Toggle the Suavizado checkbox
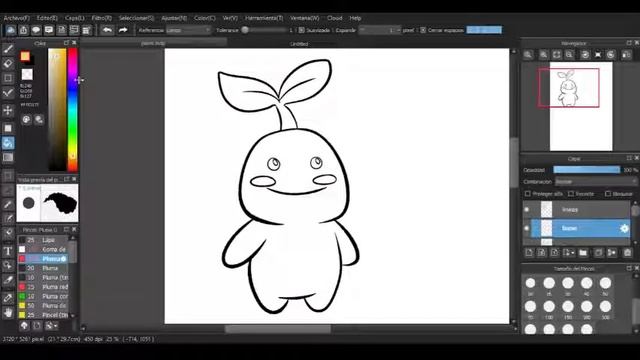 pyautogui.click(x=301, y=30)
